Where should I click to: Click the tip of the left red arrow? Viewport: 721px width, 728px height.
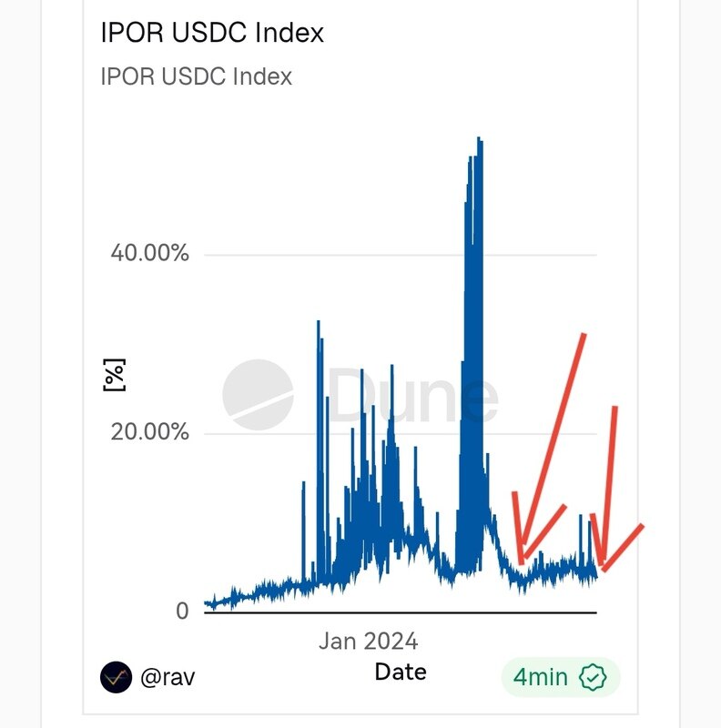click(522, 562)
